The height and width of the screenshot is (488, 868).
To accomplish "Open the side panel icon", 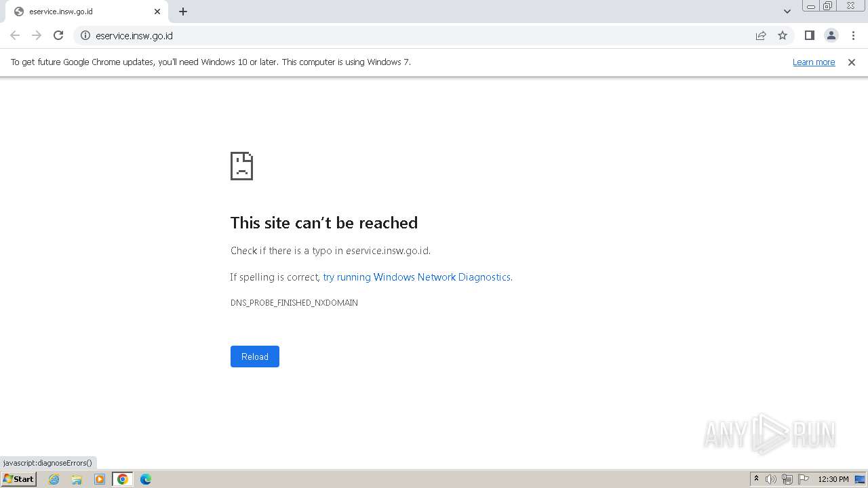I will (x=809, y=35).
